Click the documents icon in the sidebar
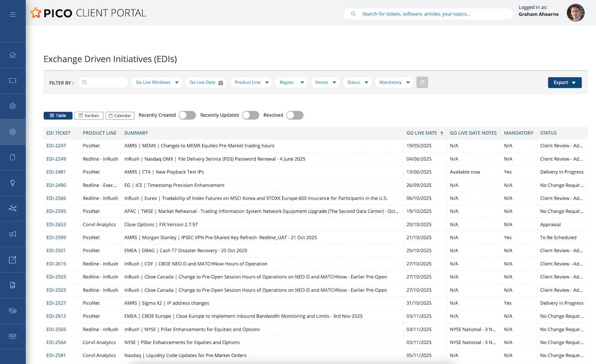Screen dimensions: 596x364 [x=12, y=157]
